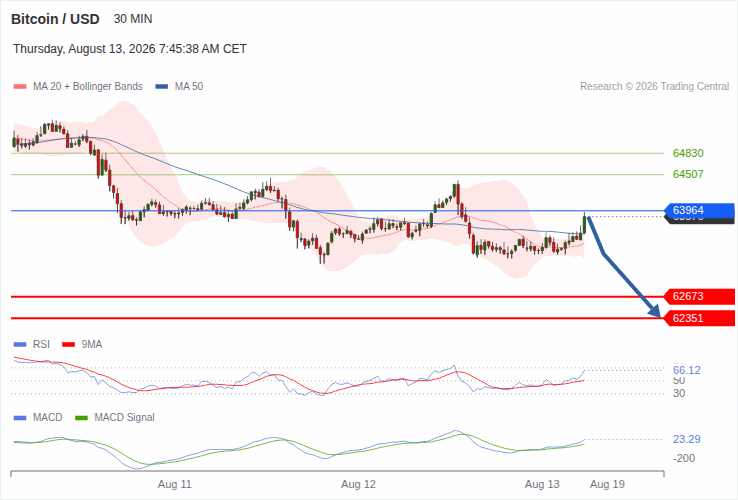
Task: Click the MA 50 legend label
Action: (x=189, y=87)
